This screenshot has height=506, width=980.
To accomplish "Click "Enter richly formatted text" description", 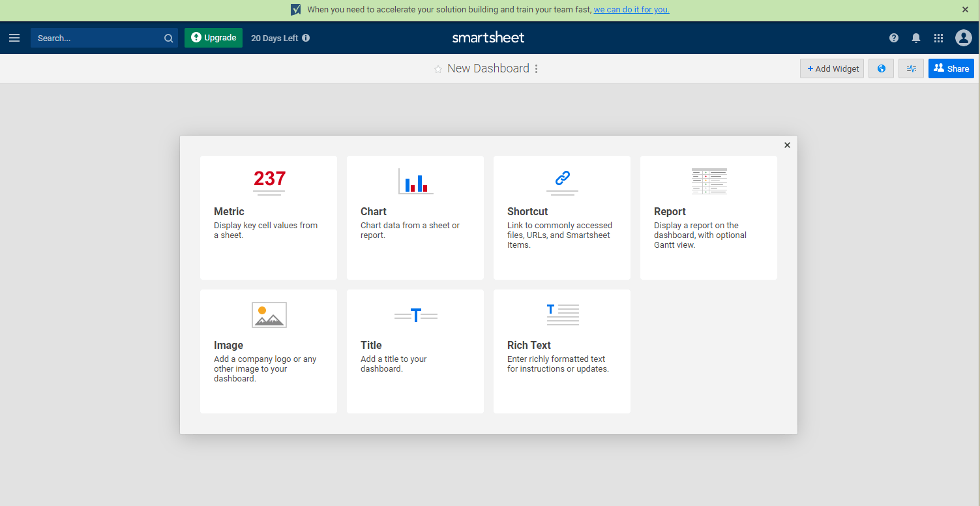I will (558, 364).
